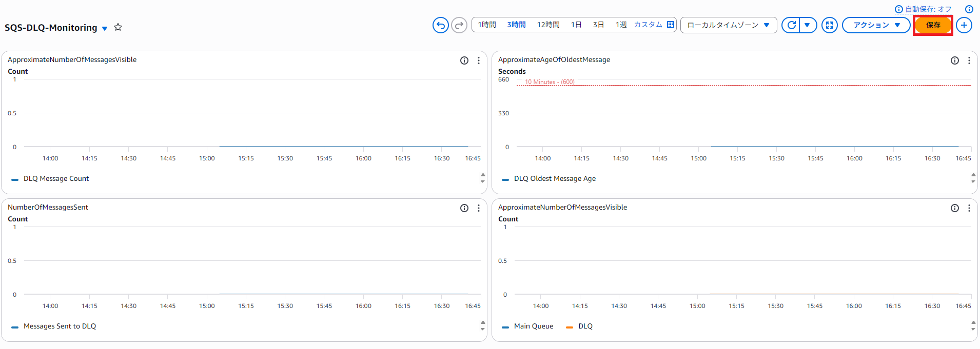Image resolution: width=980 pixels, height=349 pixels.
Task: Select the 12時間 time range
Action: (548, 25)
